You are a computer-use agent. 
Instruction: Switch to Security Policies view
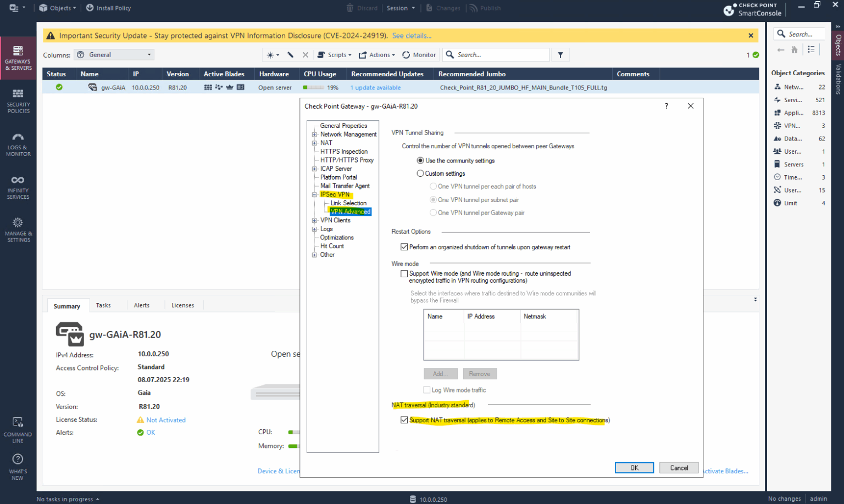tap(18, 100)
